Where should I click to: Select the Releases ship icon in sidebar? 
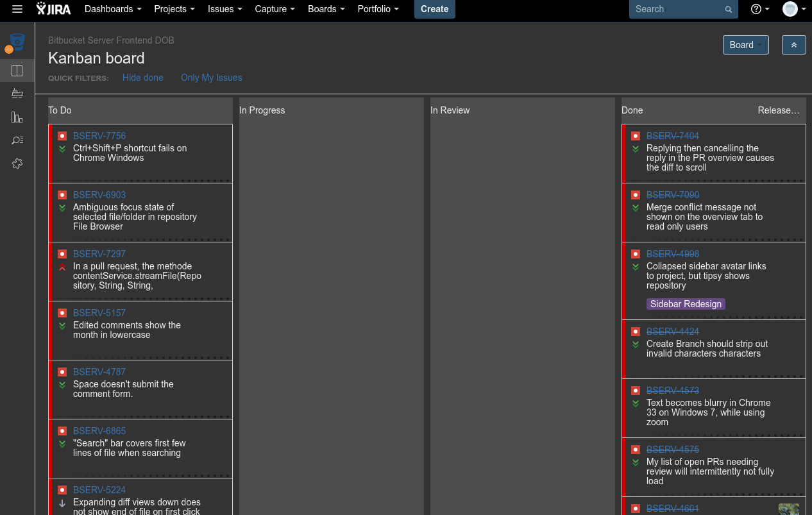[x=17, y=94]
